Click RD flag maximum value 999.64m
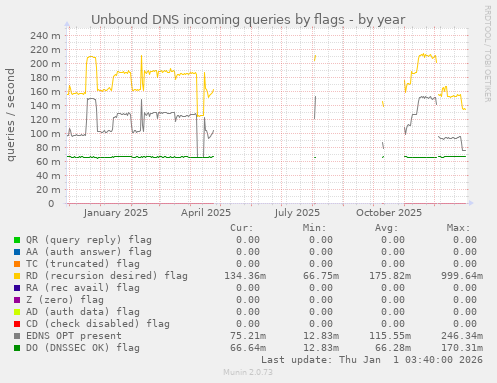This screenshot has height=383, width=497. (462, 276)
